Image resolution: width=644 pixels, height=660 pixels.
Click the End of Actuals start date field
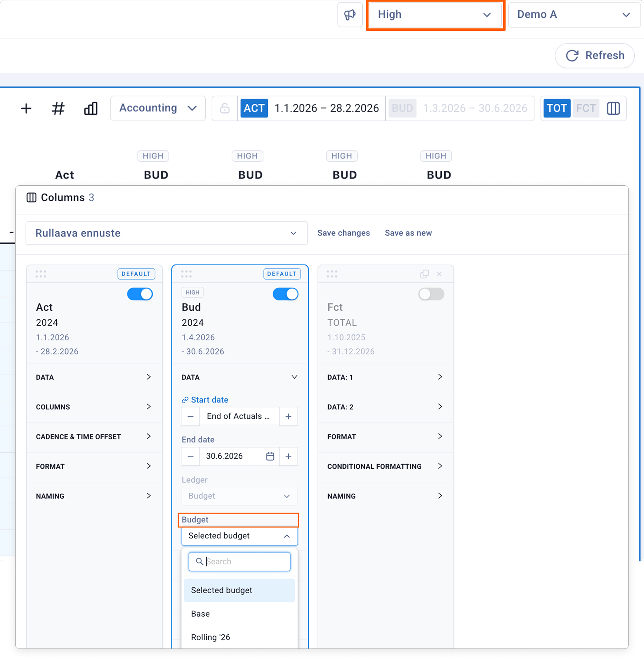tap(239, 416)
